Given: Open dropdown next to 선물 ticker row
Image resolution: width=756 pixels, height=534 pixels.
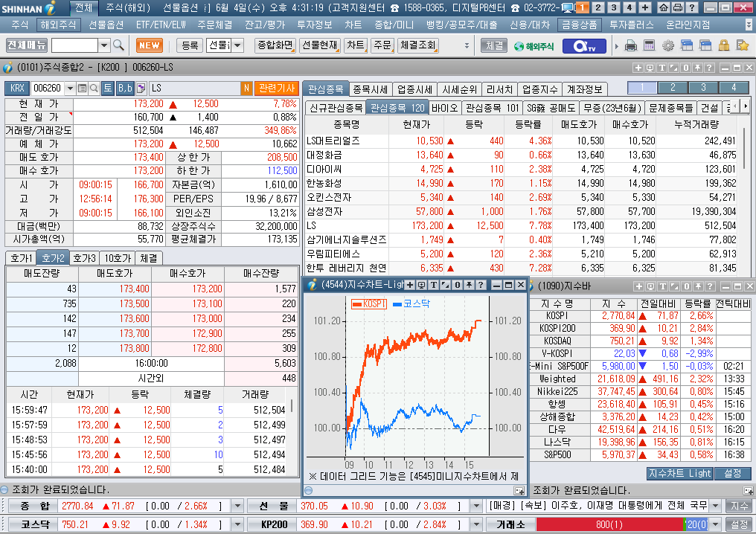Looking at the screenshot, I should (x=476, y=506).
